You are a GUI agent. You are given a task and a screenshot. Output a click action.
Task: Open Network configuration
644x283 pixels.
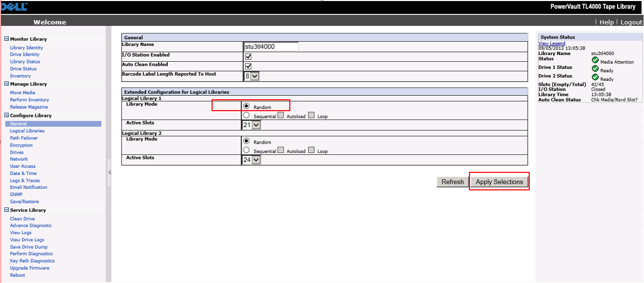pyautogui.click(x=19, y=160)
